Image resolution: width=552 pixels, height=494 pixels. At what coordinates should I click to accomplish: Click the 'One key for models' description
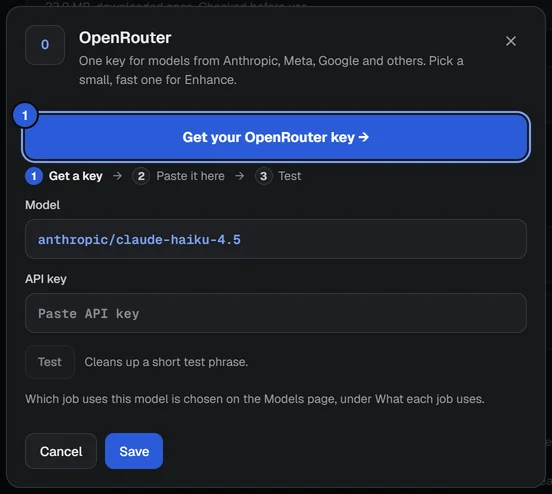point(271,70)
